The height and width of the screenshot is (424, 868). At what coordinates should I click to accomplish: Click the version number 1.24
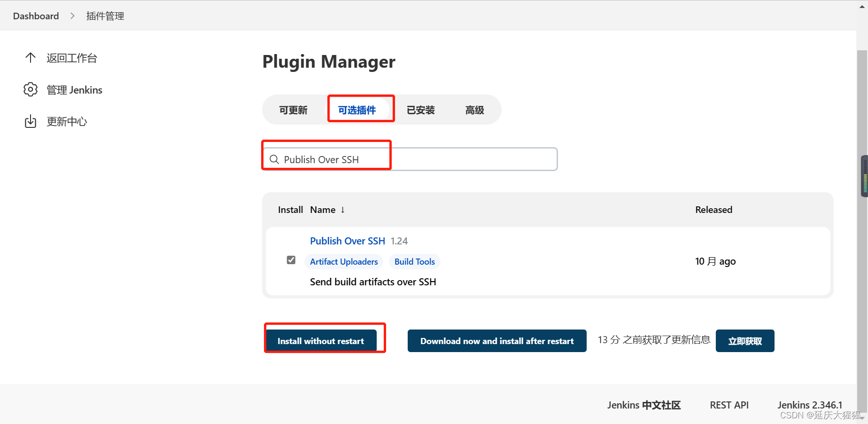tap(399, 241)
